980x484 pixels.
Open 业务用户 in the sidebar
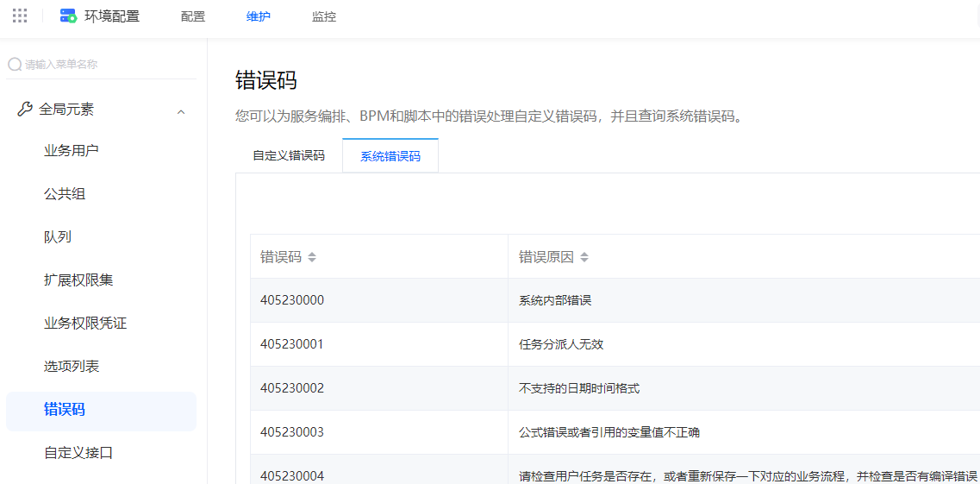[72, 151]
